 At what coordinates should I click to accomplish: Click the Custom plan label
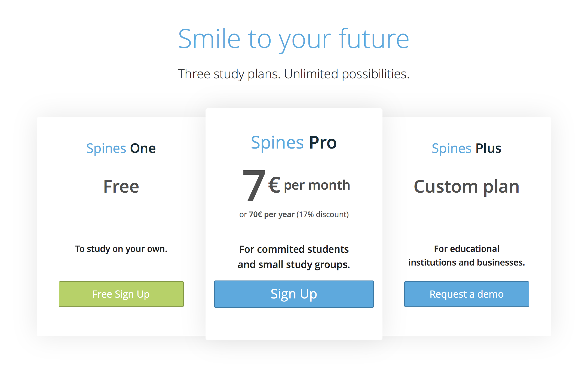click(x=466, y=187)
